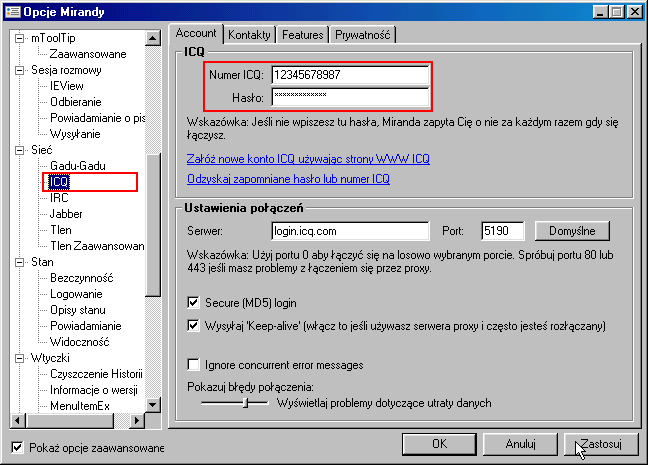648x465 pixels.
Task: Toggle the Secure (MD5) login checkbox
Action: [x=194, y=302]
